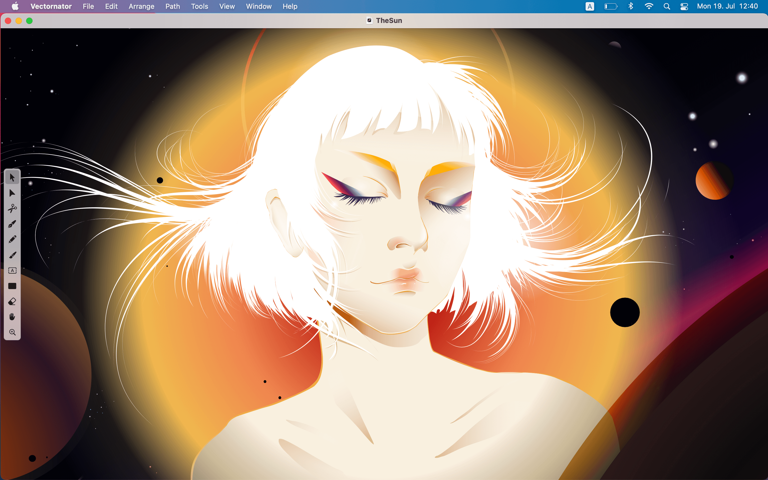This screenshot has height=480, width=768.
Task: Open the Apple menu
Action: pyautogui.click(x=15, y=6)
